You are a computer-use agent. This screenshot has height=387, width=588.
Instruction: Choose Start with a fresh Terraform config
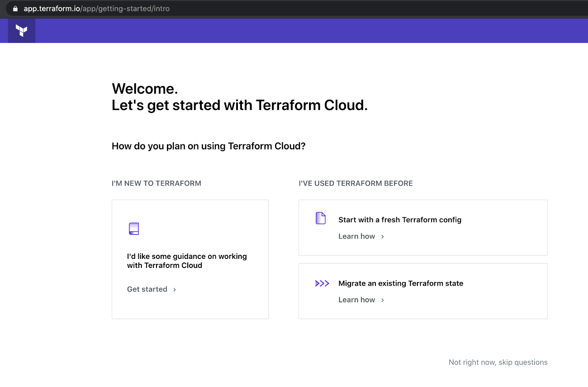[x=400, y=220]
